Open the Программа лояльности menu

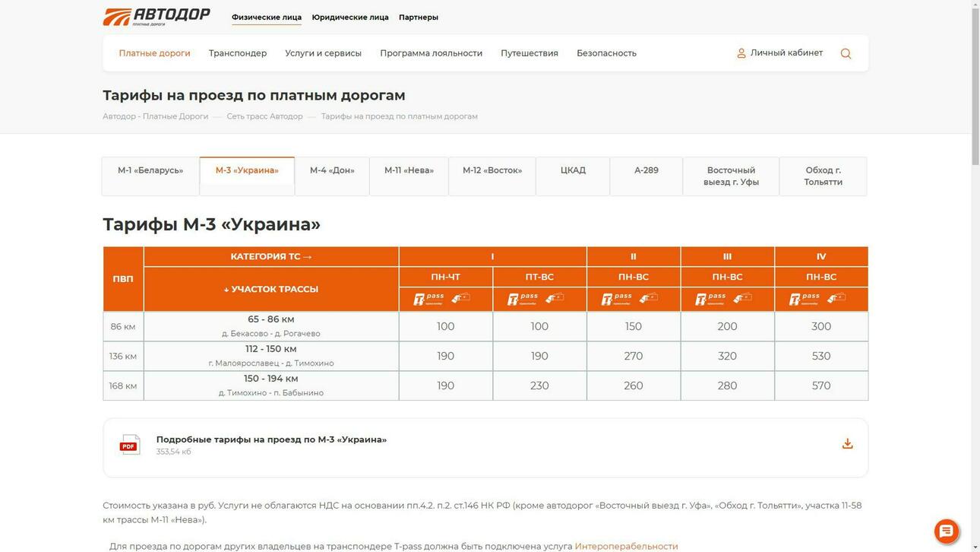(431, 53)
